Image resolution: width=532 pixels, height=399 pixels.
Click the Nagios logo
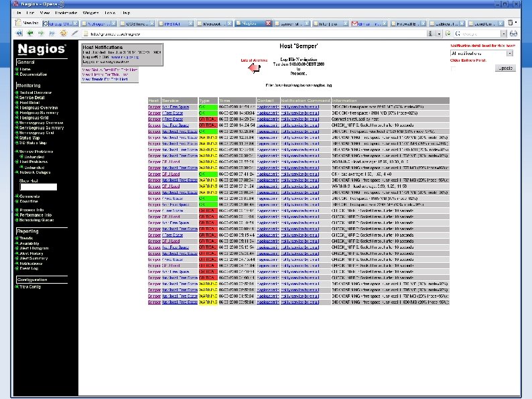(x=42, y=49)
